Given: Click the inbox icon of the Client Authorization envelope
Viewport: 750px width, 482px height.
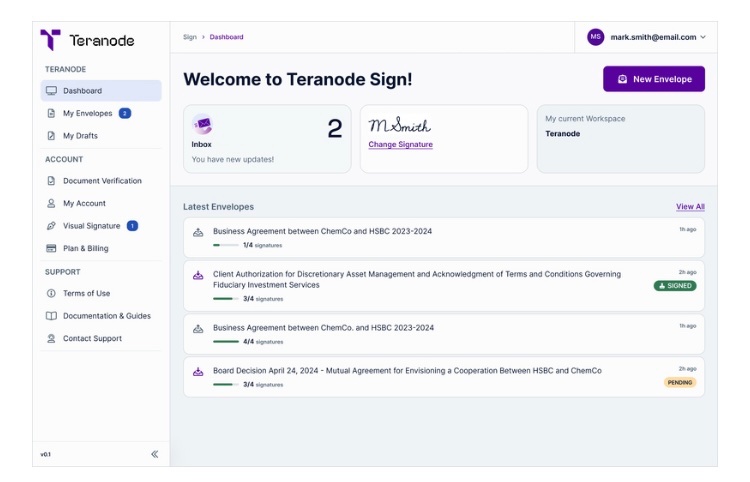Looking at the screenshot, I should coord(198,275).
